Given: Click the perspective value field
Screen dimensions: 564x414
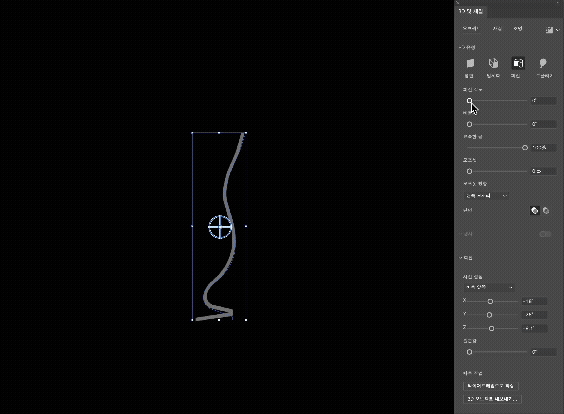Looking at the screenshot, I should (543, 352).
